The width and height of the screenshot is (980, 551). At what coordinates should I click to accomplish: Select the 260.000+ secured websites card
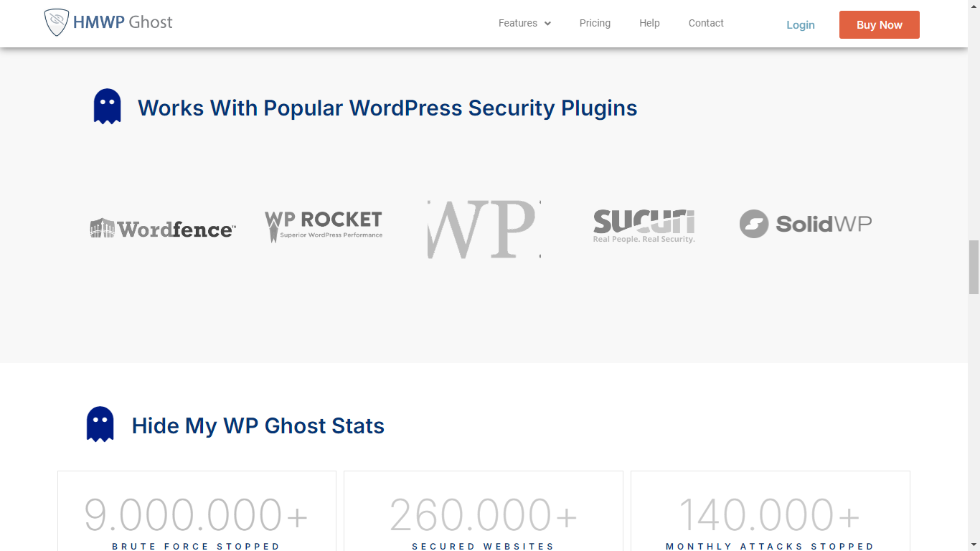coord(484,513)
